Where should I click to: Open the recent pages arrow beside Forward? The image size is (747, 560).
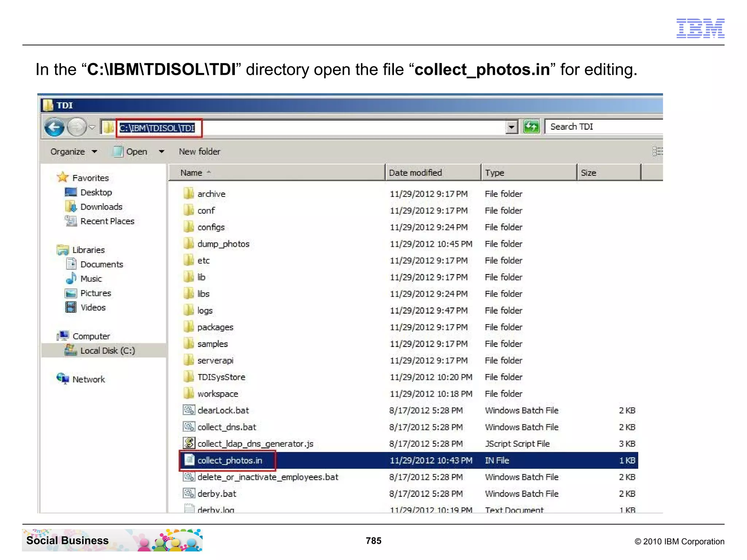[x=92, y=127]
